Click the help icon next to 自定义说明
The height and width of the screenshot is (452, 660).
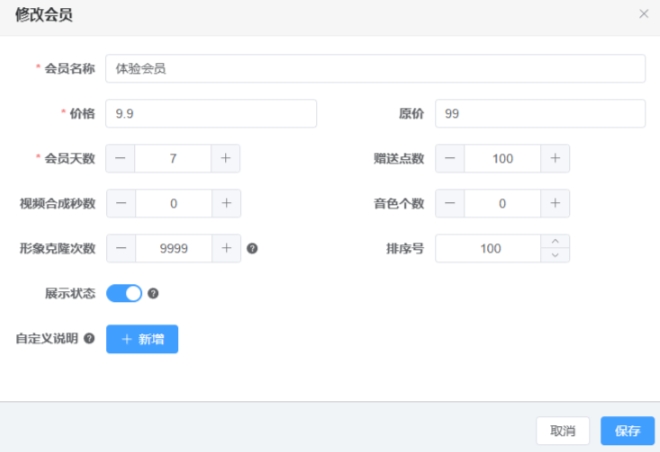pos(89,338)
